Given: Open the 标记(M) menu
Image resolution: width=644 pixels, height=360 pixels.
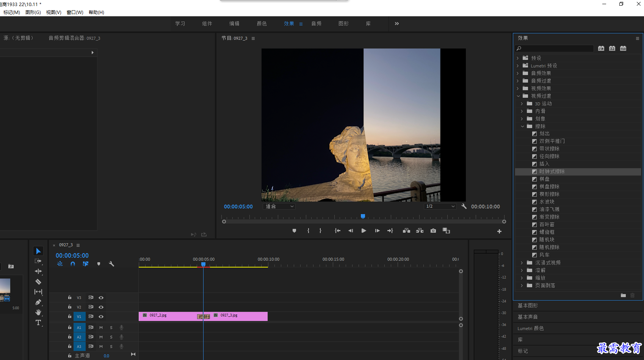Looking at the screenshot, I should [x=12, y=13].
